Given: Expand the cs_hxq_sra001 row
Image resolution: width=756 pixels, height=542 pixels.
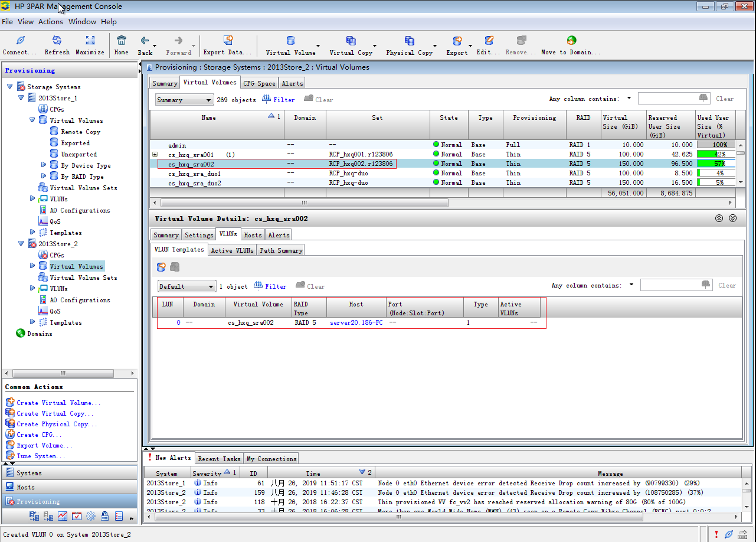Looking at the screenshot, I should point(155,155).
